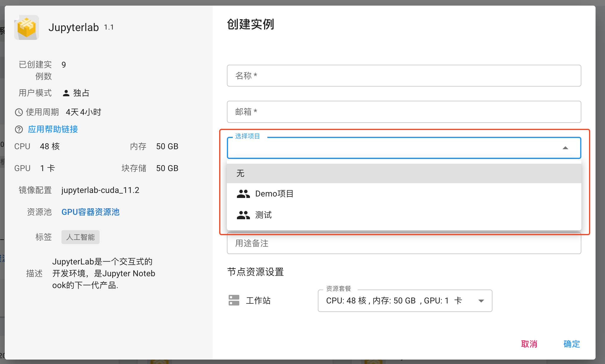Screen dimensions: 605x364
Task: Click the workstation server icon beside 工作站
Action: click(x=234, y=300)
